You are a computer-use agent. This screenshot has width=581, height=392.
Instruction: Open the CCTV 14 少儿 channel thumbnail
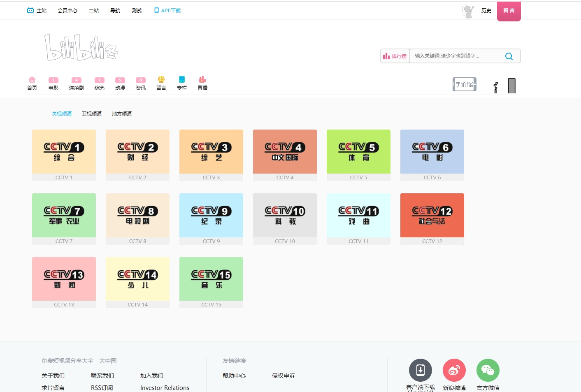click(x=137, y=279)
